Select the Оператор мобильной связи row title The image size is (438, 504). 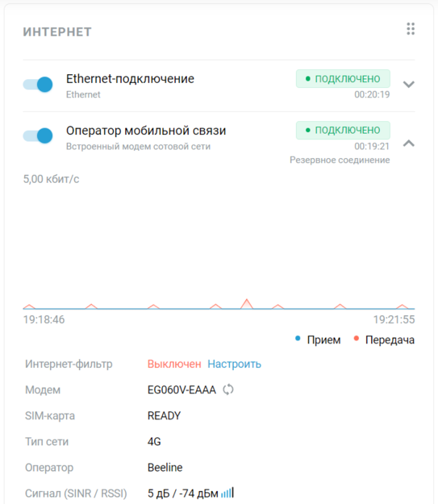[146, 131]
